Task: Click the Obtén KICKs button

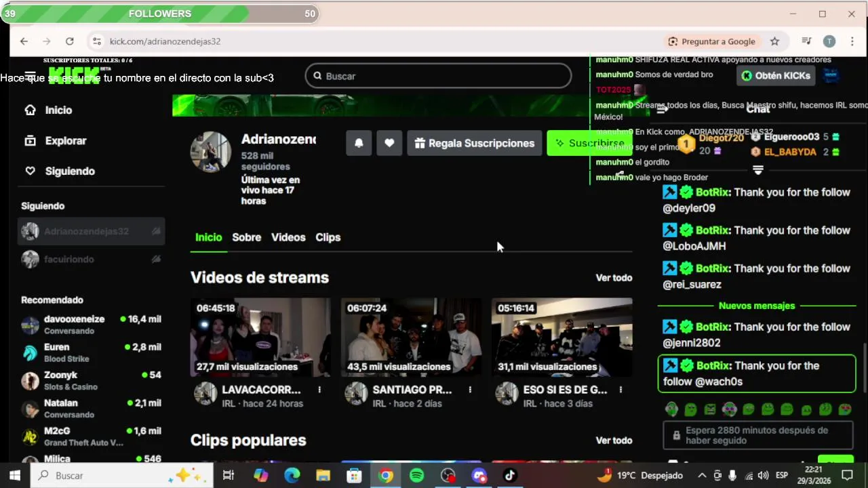Action: pyautogui.click(x=776, y=76)
